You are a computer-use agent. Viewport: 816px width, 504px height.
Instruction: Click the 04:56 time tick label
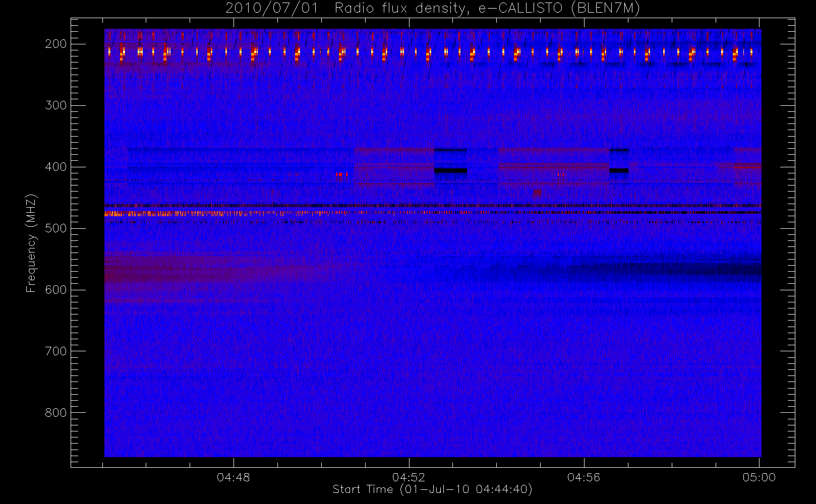[584, 477]
